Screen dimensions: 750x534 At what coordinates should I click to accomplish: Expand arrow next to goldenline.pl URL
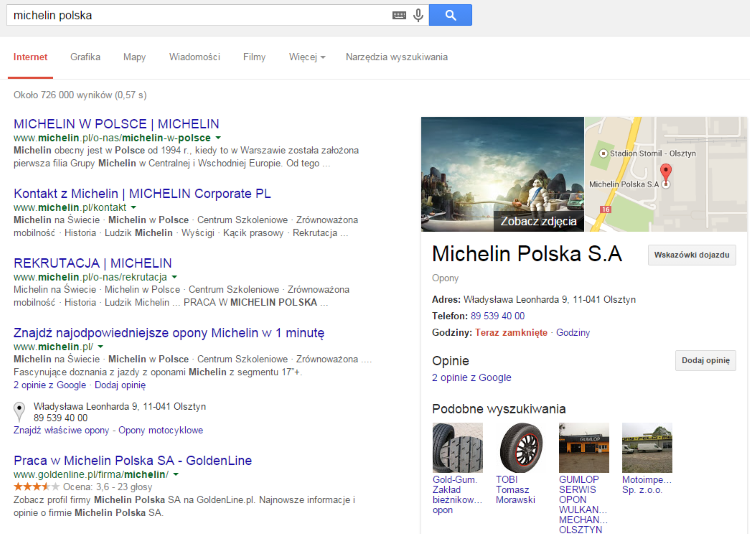point(176,475)
